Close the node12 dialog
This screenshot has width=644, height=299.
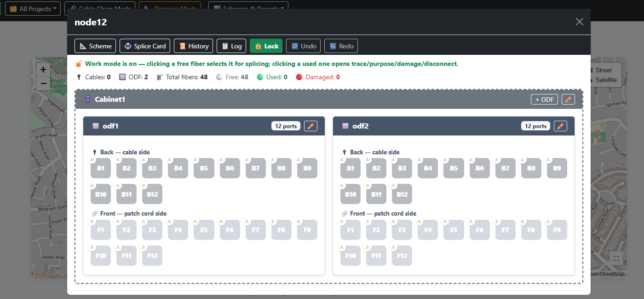pyautogui.click(x=580, y=22)
